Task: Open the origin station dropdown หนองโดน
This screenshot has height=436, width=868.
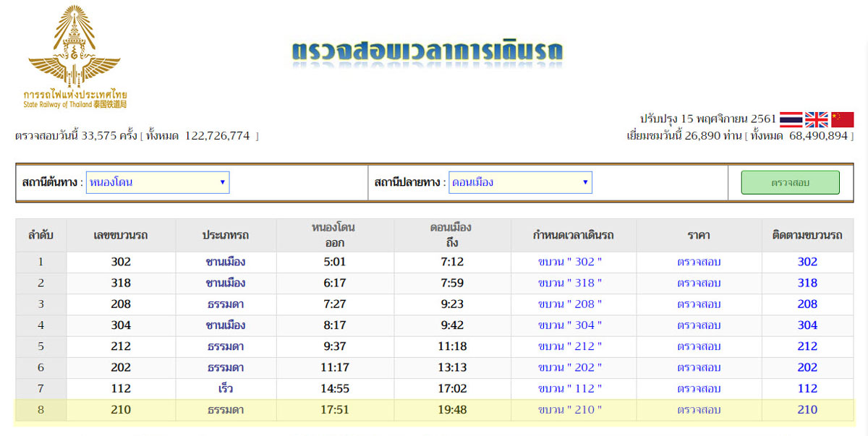Action: (158, 182)
